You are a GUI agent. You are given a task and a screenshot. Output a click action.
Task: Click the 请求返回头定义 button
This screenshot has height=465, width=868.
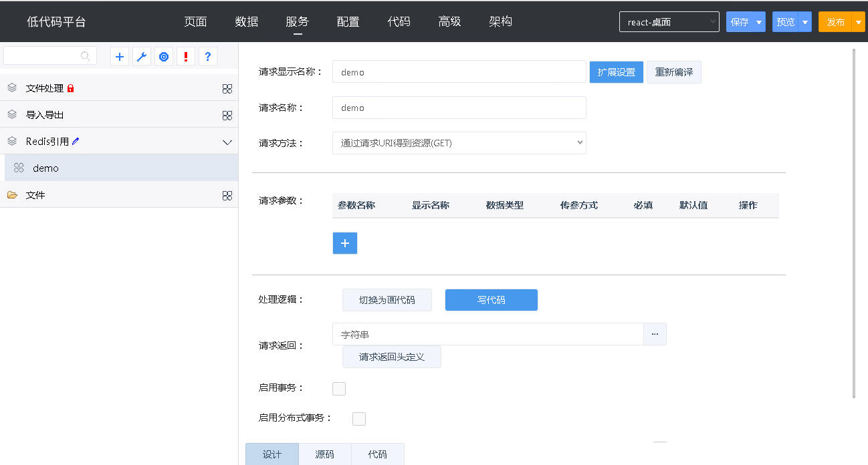[x=392, y=357]
